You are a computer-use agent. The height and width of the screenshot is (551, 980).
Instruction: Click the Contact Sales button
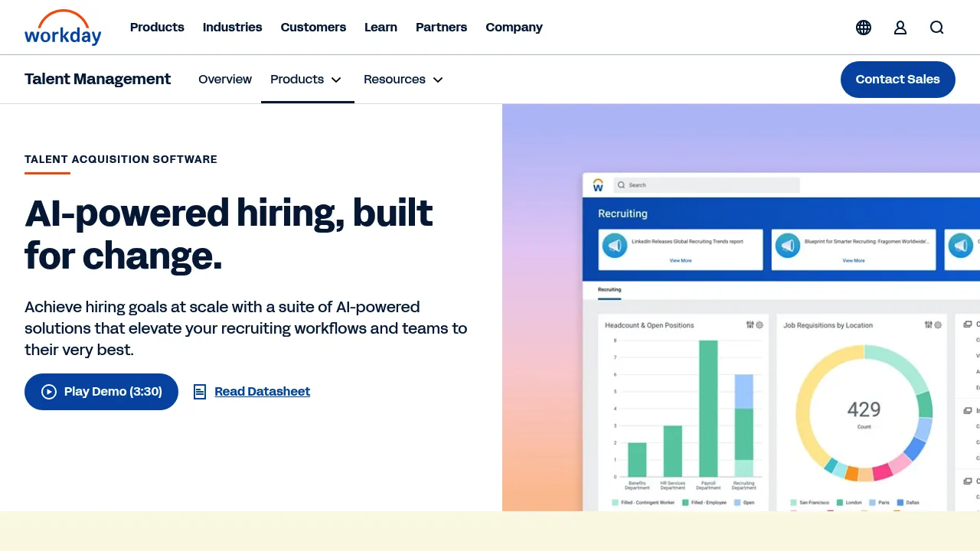coord(897,80)
